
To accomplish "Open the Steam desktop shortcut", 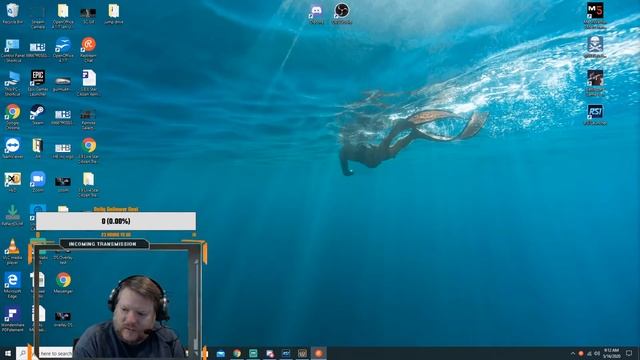I will (38, 115).
